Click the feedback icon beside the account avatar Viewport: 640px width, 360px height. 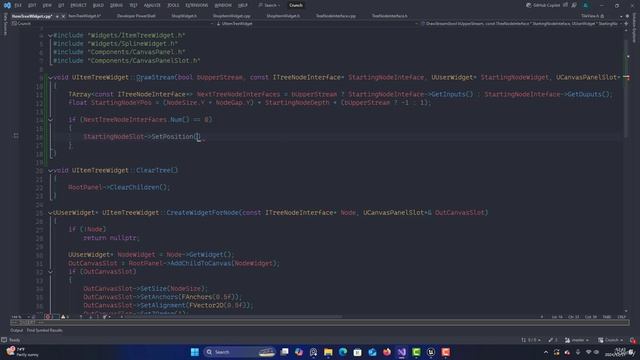tap(574, 5)
